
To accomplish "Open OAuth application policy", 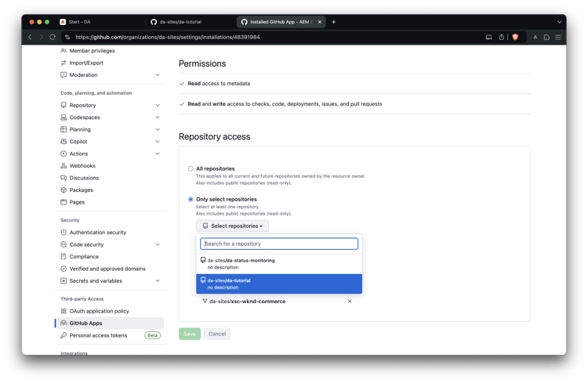I will pyautogui.click(x=99, y=311).
